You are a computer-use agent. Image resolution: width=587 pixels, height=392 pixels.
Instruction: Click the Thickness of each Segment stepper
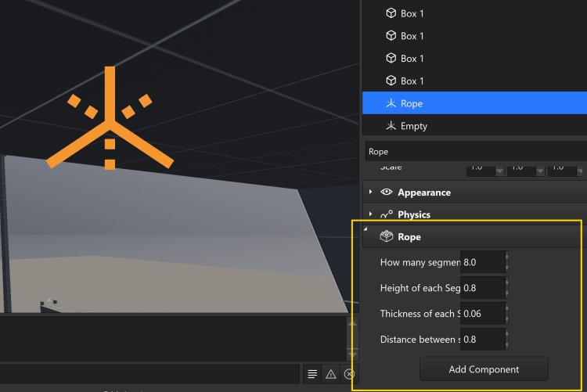507,314
